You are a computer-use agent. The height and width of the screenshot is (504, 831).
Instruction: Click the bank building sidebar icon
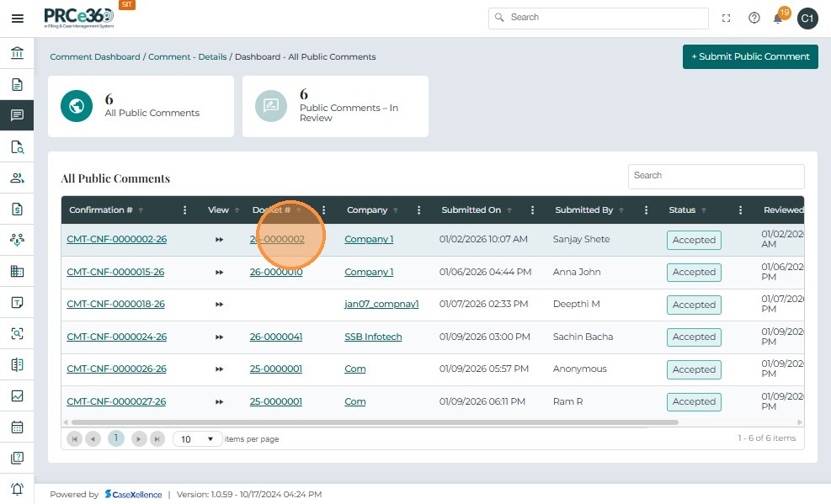tap(17, 54)
